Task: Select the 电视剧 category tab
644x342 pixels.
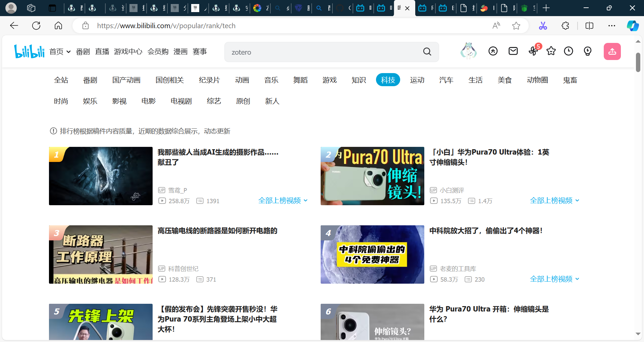Action: [x=181, y=101]
